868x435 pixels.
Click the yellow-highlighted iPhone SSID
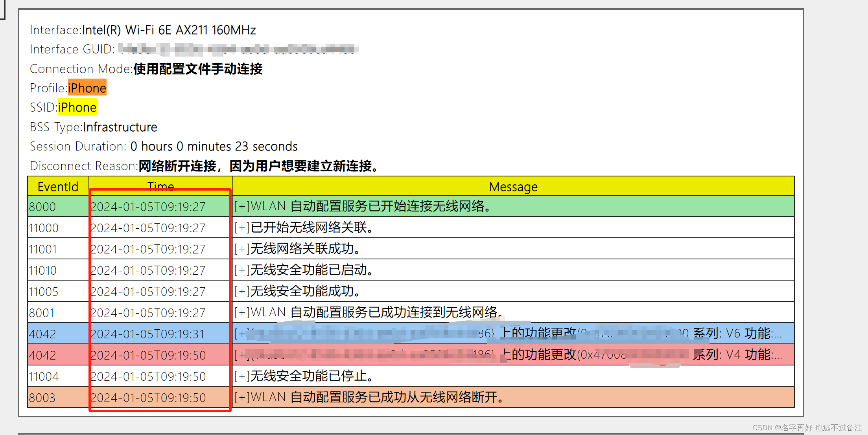click(77, 107)
